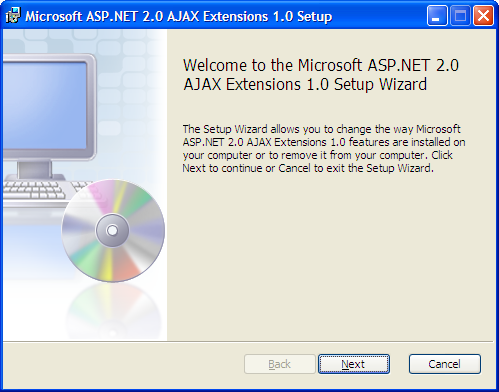Continue setup with the Next button
Screen dimensions: 499x392
click(354, 364)
